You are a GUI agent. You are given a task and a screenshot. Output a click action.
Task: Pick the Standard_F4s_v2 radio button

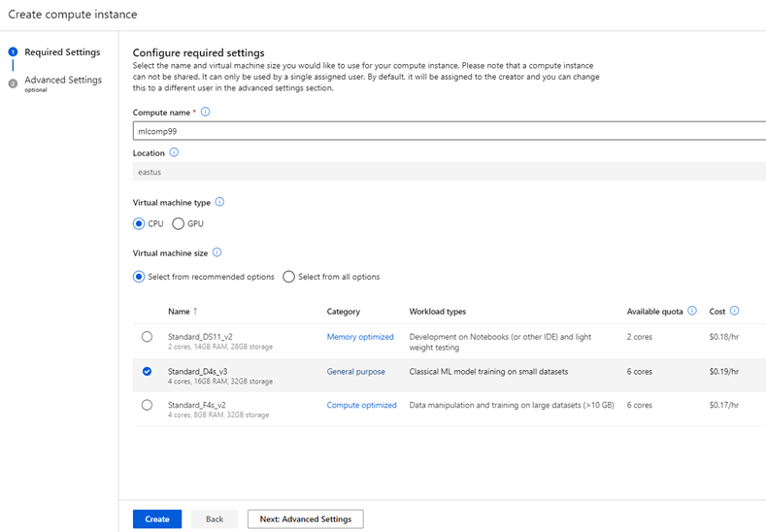pyautogui.click(x=147, y=405)
